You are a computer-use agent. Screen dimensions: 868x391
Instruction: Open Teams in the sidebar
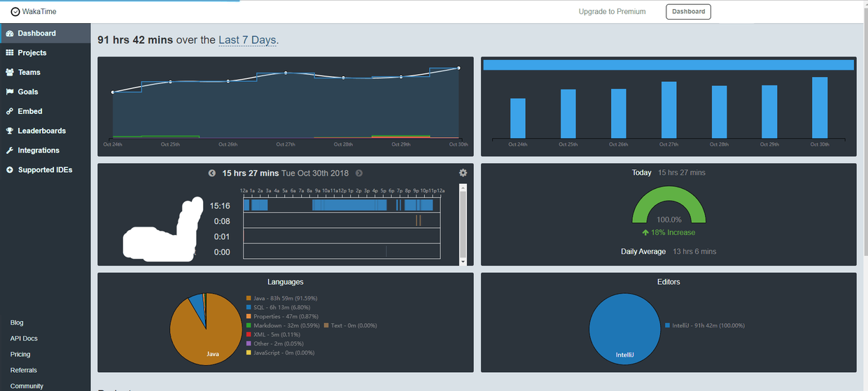(29, 72)
